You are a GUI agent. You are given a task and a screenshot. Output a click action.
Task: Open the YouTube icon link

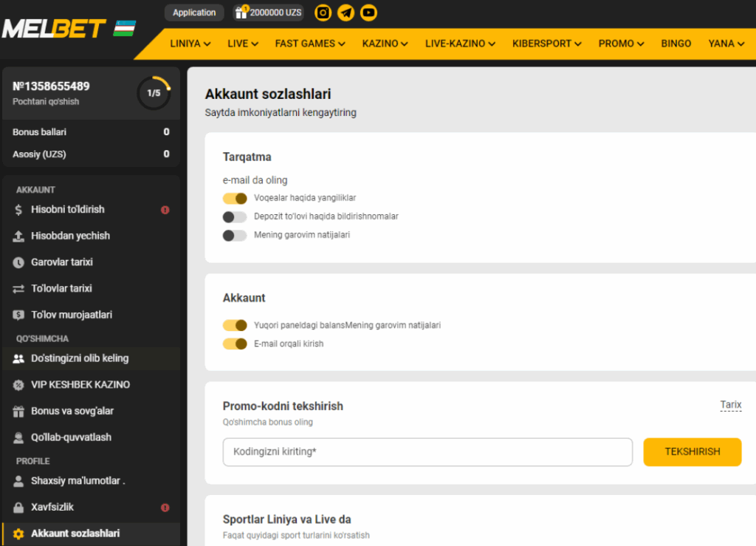368,13
